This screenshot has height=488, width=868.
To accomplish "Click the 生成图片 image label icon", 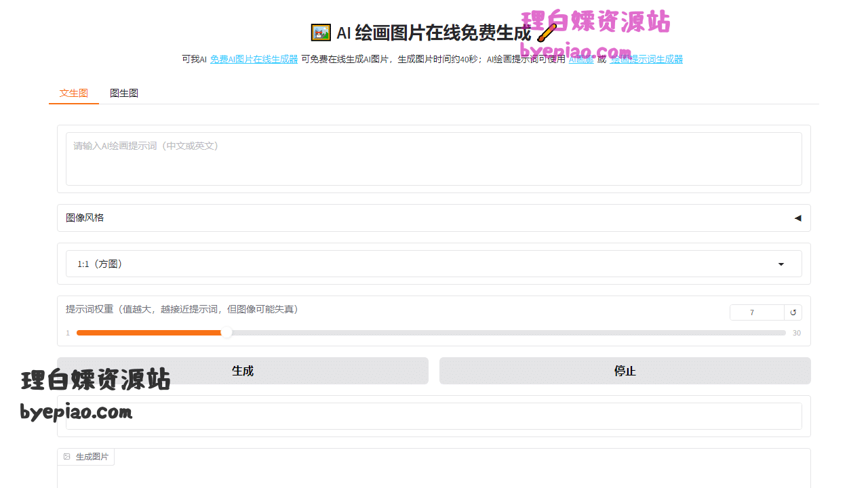I will click(x=67, y=457).
